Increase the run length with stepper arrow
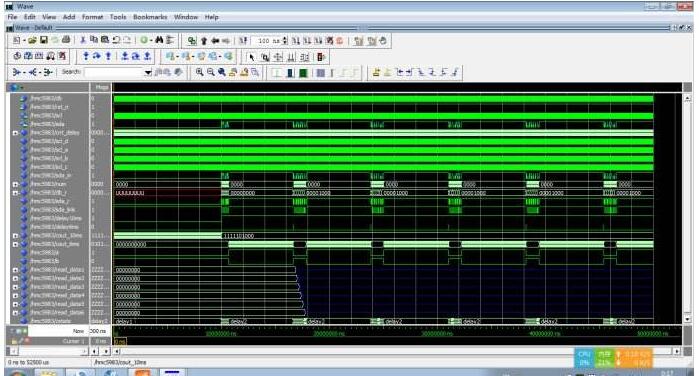Image resolution: width=699 pixels, height=376 pixels. (285, 38)
